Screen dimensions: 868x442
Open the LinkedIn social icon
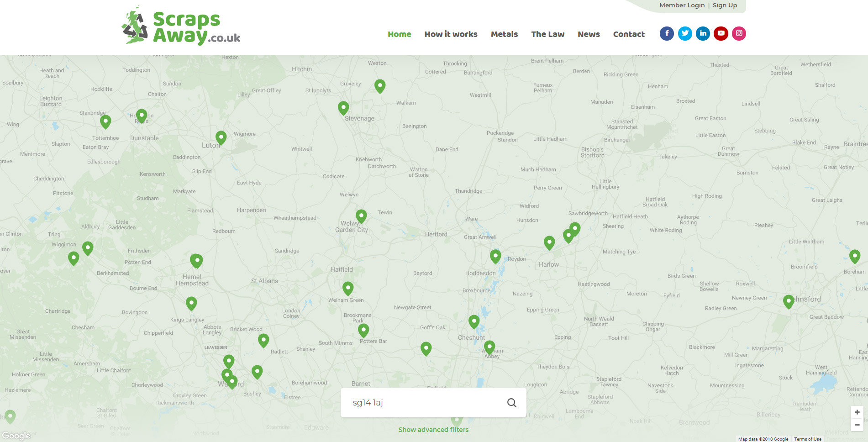[x=703, y=33]
